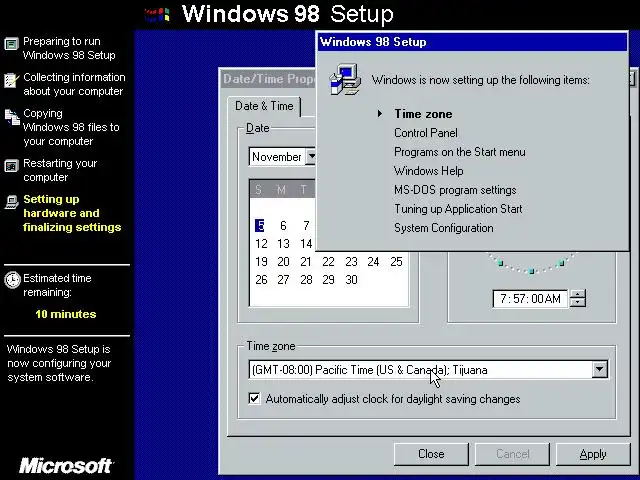Viewport: 640px width, 480px height.
Task: Click the computer icon in Setup popup
Action: [x=345, y=79]
